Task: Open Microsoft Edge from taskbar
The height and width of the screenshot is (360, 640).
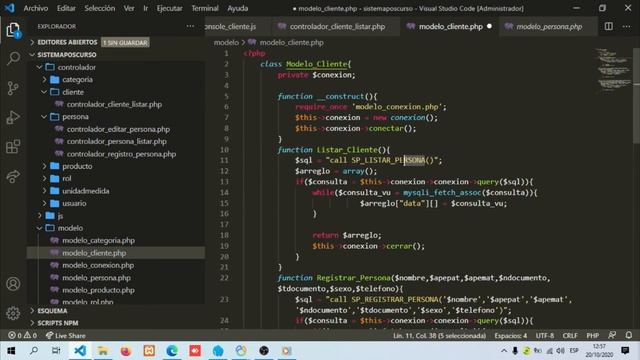Action: click(172, 351)
